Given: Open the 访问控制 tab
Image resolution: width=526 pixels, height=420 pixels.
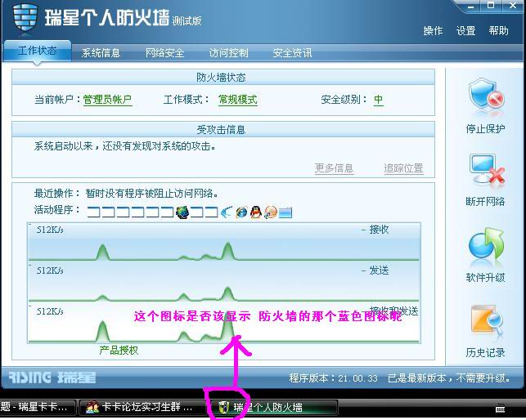Looking at the screenshot, I should (x=228, y=52).
